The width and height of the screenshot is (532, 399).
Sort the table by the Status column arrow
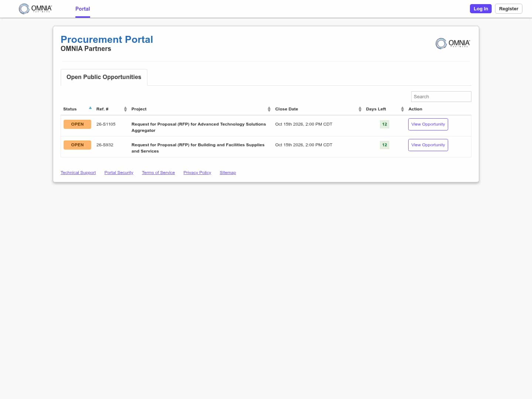pyautogui.click(x=90, y=108)
